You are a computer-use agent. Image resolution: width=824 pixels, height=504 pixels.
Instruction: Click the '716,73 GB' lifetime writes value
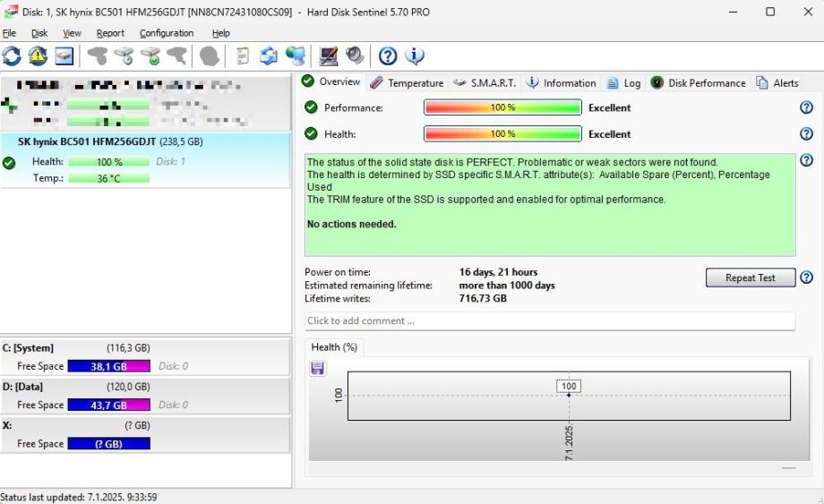(x=483, y=298)
